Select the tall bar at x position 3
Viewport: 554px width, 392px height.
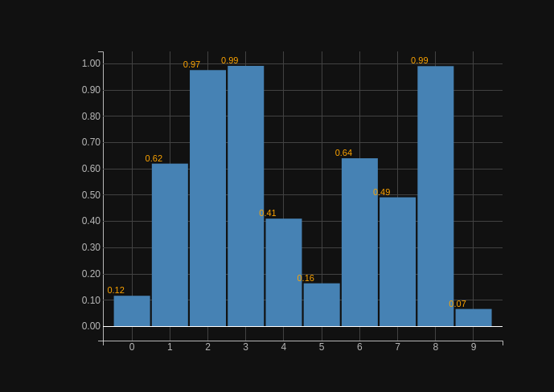(x=245, y=196)
